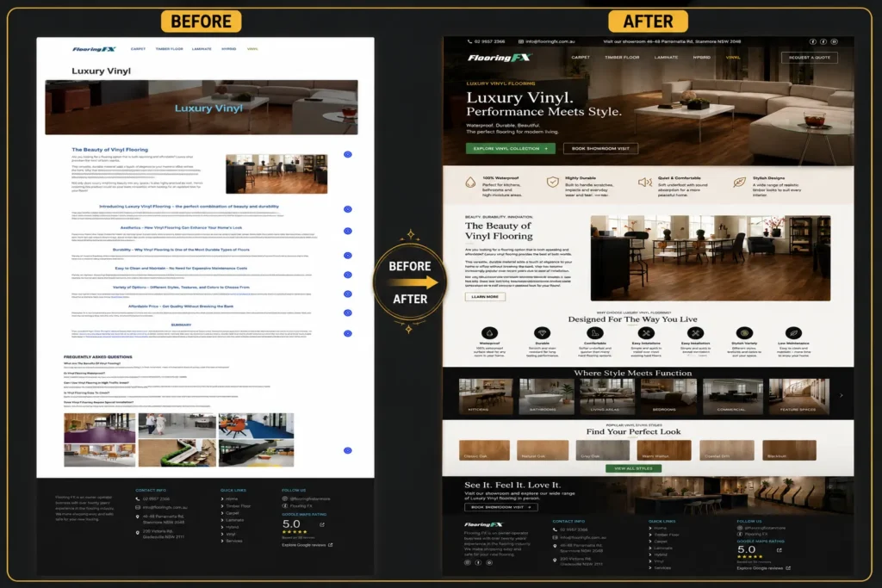Click the carousel next arrow beside Feature Spaces
The height and width of the screenshot is (588, 882).
coord(841,395)
